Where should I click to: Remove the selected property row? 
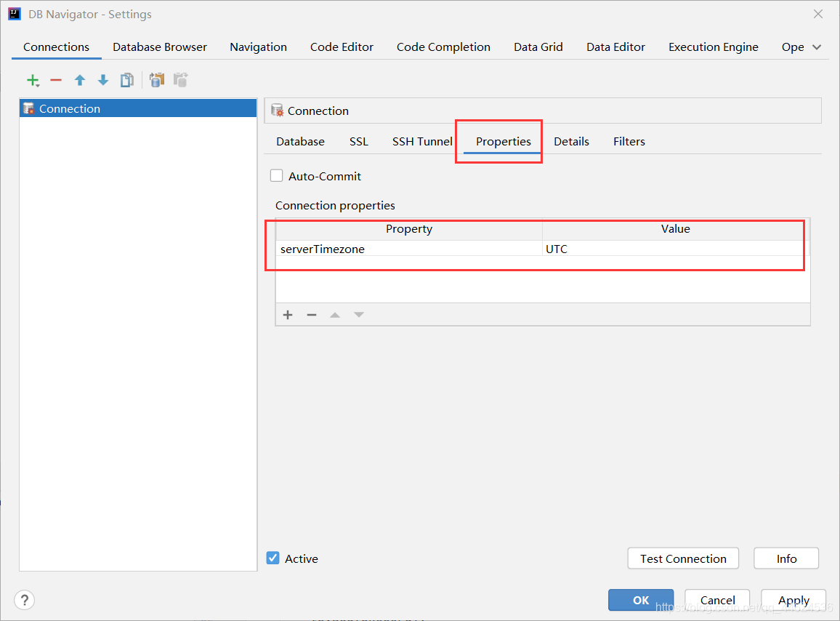(x=311, y=315)
